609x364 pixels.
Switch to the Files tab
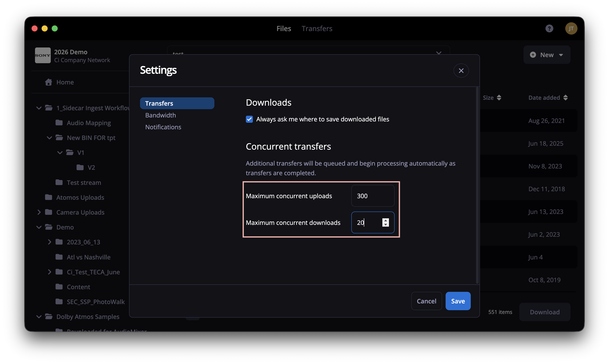(x=283, y=28)
